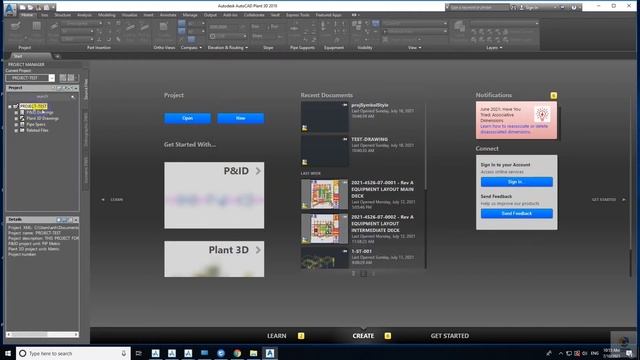Pin the TEST-DRAWING recent document
Viewport: 640px width, 360px height.
(345, 139)
